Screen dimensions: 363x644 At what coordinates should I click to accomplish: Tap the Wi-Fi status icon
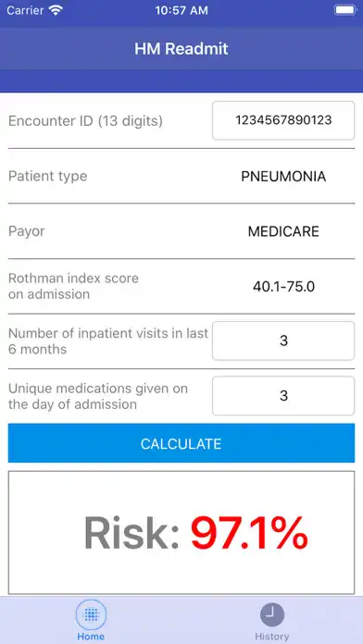[x=56, y=11]
